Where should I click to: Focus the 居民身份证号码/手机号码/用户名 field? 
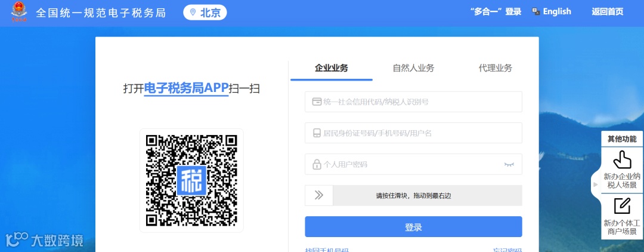point(413,133)
